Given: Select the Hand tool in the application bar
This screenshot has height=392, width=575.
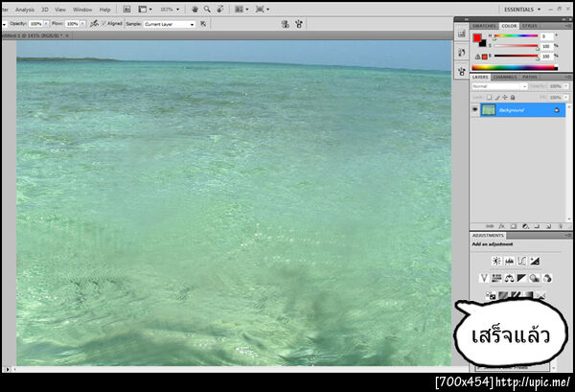Looking at the screenshot, I should 195,10.
